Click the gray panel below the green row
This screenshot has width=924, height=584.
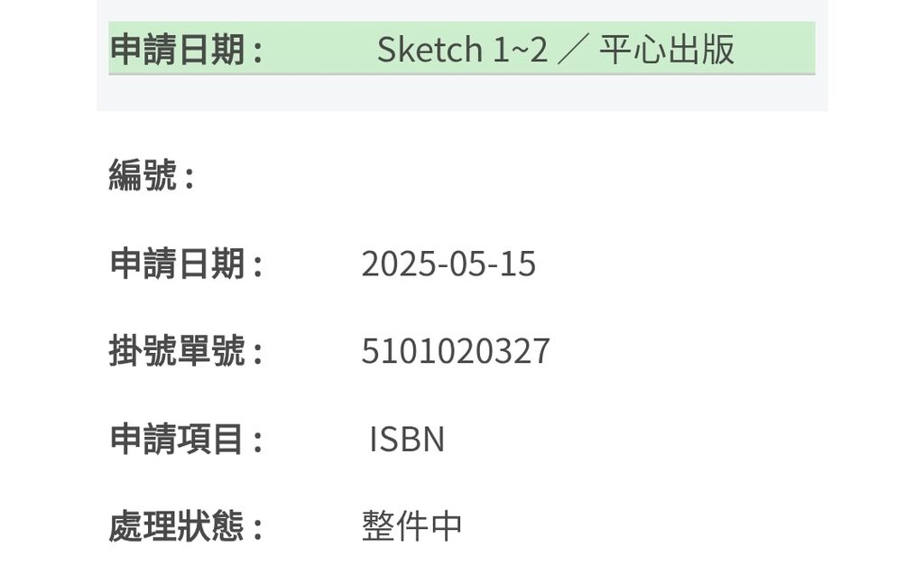click(462, 93)
